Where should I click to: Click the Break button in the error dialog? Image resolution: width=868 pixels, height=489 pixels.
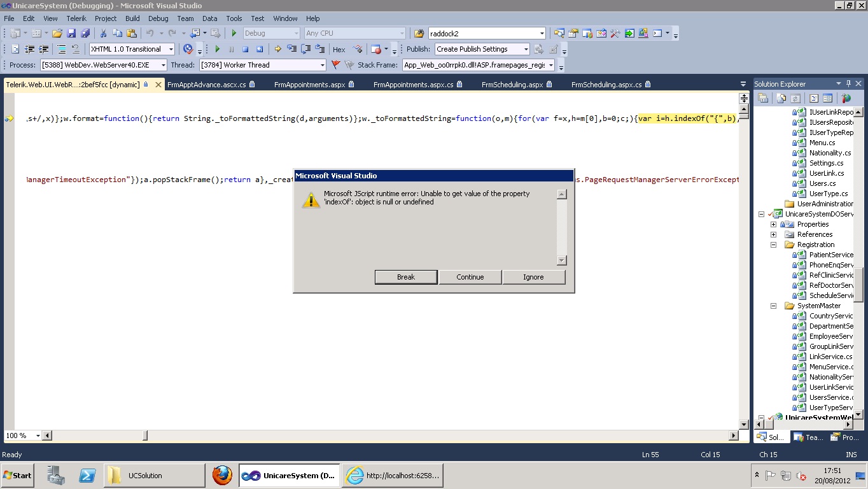(406, 277)
